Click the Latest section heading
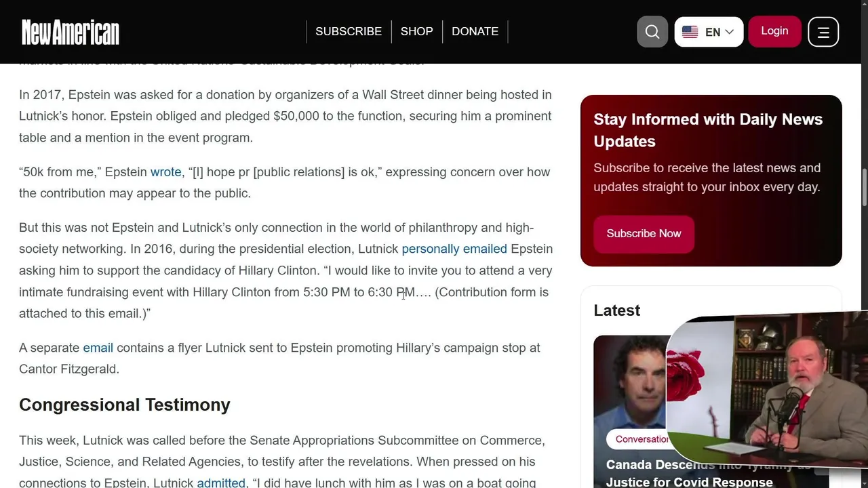 pos(616,310)
